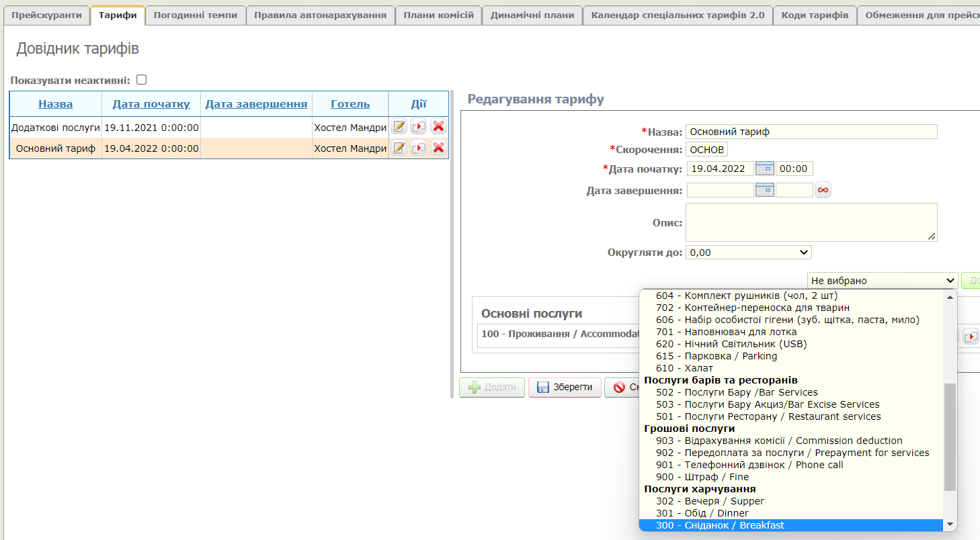The width and height of the screenshot is (980, 540).
Task: Click the Назва input field
Action: point(811,132)
